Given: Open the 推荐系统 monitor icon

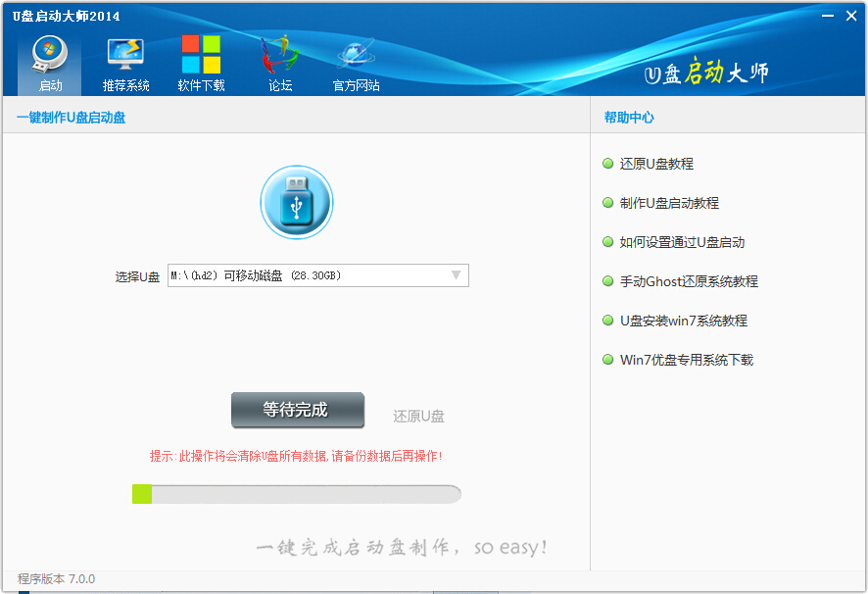Looking at the screenshot, I should pyautogui.click(x=125, y=54).
